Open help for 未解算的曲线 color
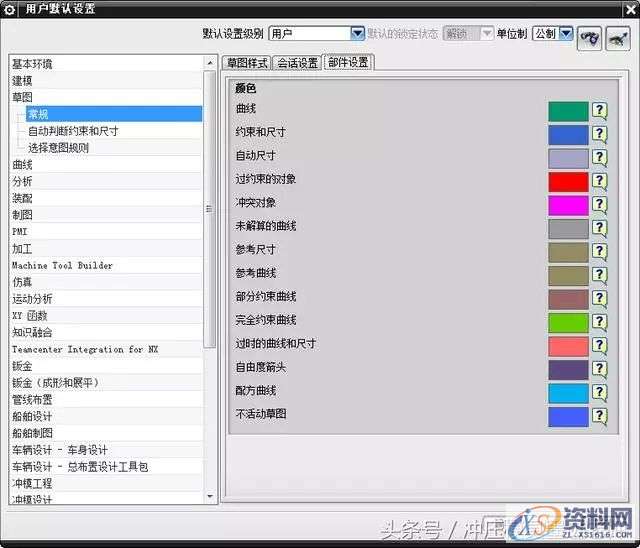The width and height of the screenshot is (640, 548). [x=599, y=228]
